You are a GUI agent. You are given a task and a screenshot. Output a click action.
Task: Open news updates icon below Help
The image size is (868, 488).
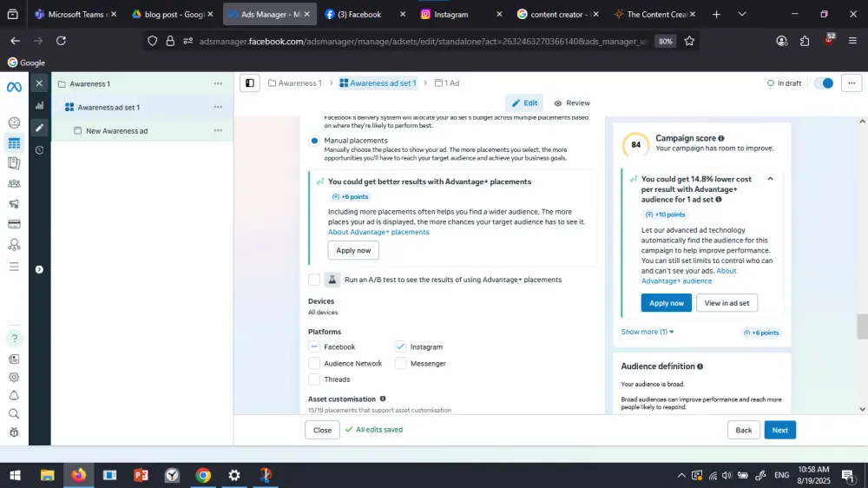coord(15,359)
